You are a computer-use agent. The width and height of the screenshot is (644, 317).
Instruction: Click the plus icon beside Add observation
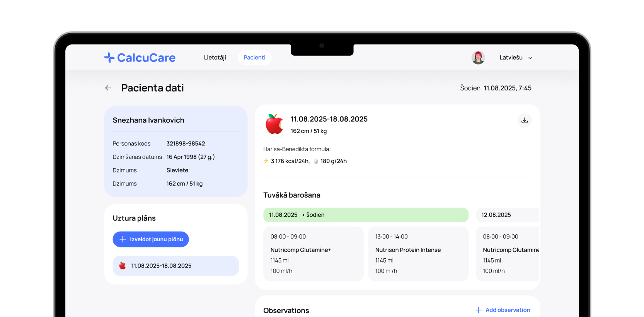pyautogui.click(x=478, y=310)
